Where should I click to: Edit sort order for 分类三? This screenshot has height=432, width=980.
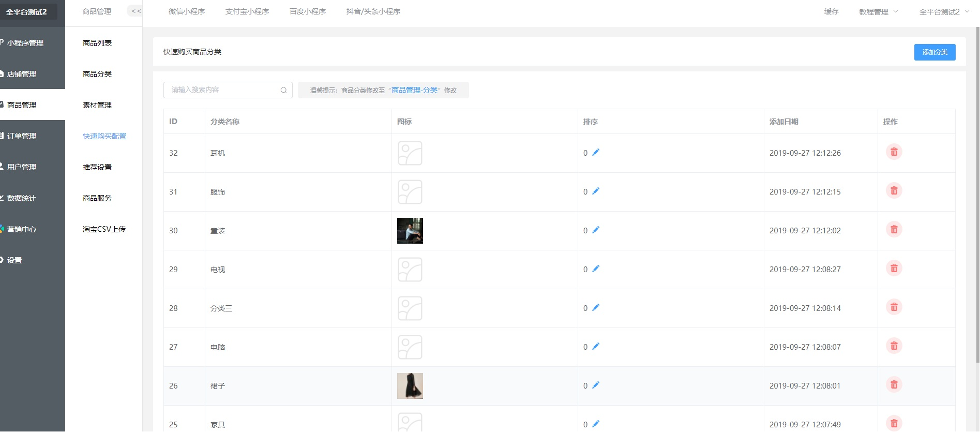(596, 307)
